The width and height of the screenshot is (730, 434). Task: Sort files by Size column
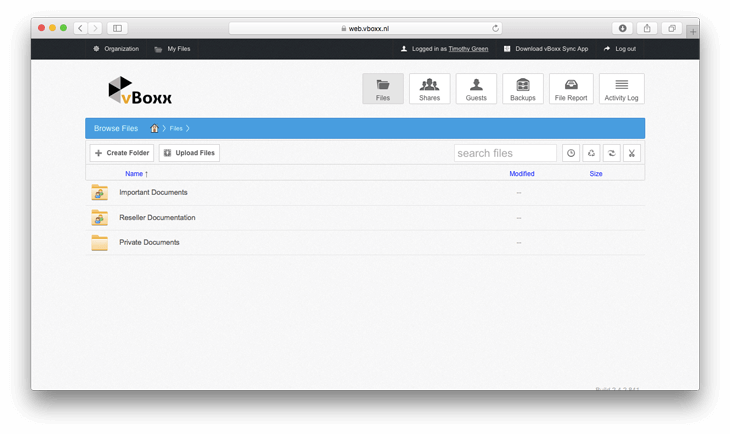[x=596, y=174]
